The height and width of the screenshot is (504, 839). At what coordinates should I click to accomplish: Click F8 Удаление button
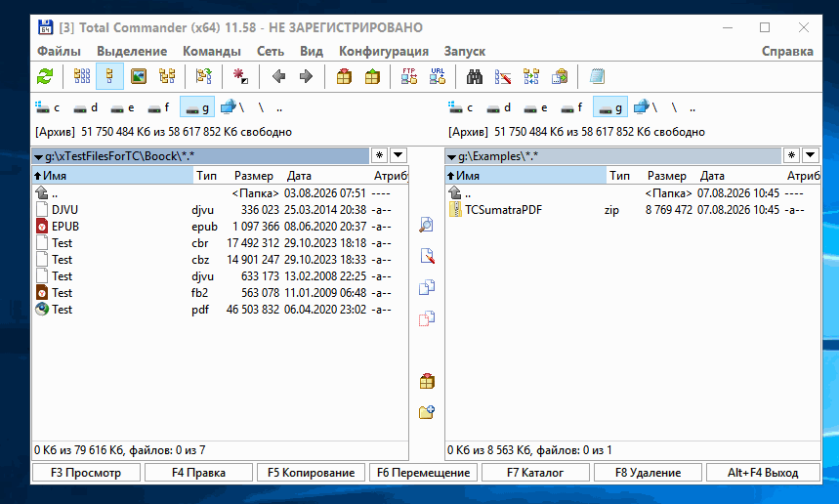point(648,473)
